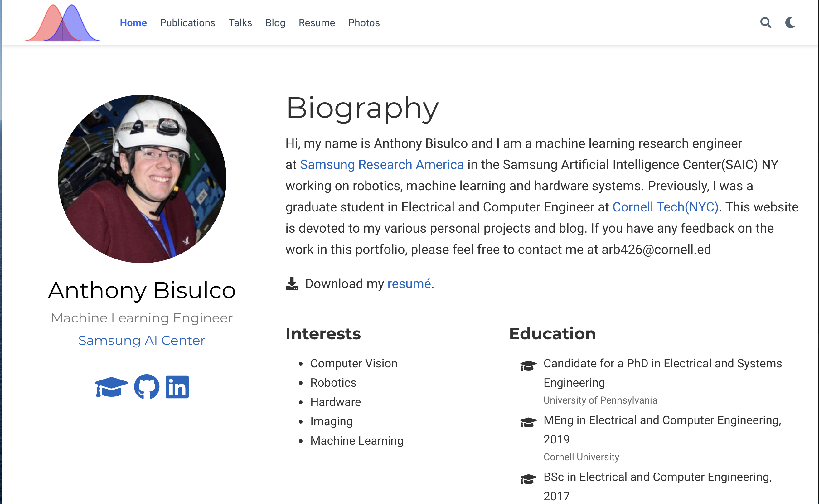Click the download icon beside resumé
Screen dimensions: 819x504
[292, 284]
